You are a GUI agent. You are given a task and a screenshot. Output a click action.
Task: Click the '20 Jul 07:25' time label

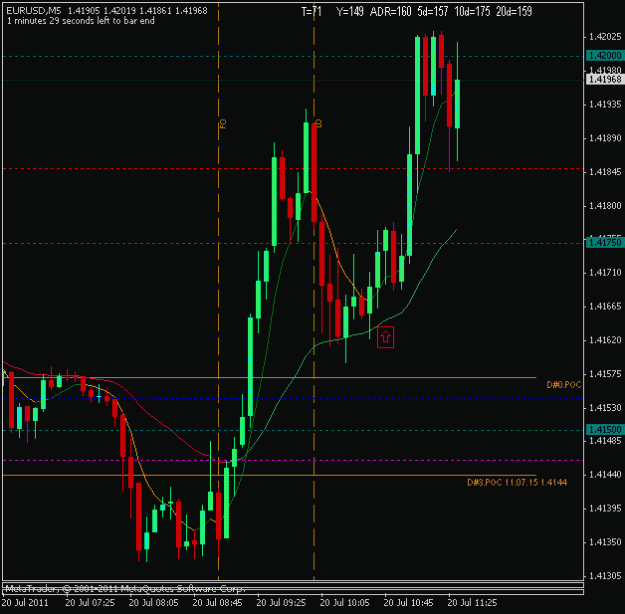coord(90,602)
